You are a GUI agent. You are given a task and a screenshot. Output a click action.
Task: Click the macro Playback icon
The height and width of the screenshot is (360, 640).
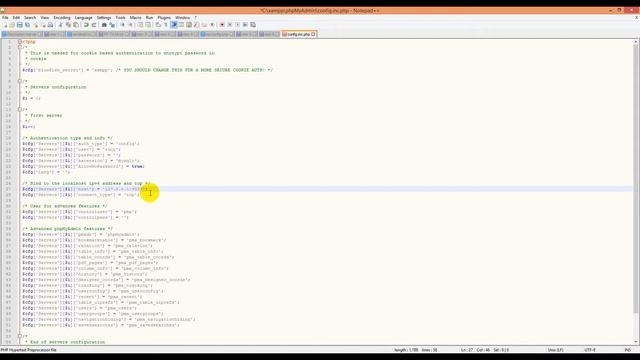point(238,25)
